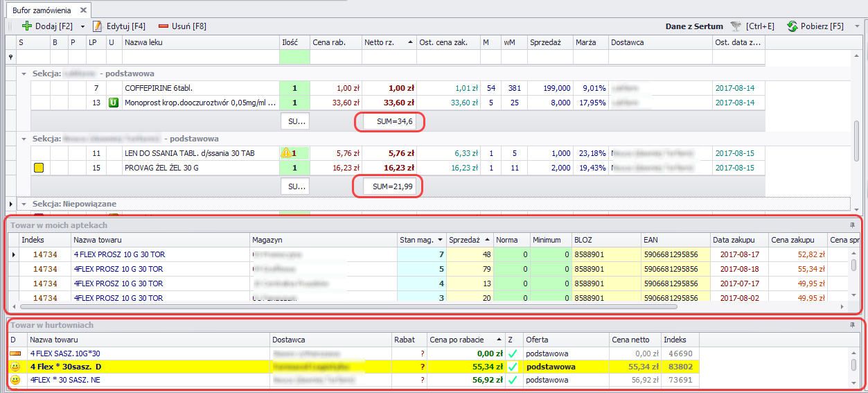Click the red Usuń minus icon
The width and height of the screenshot is (868, 393).
click(x=164, y=26)
